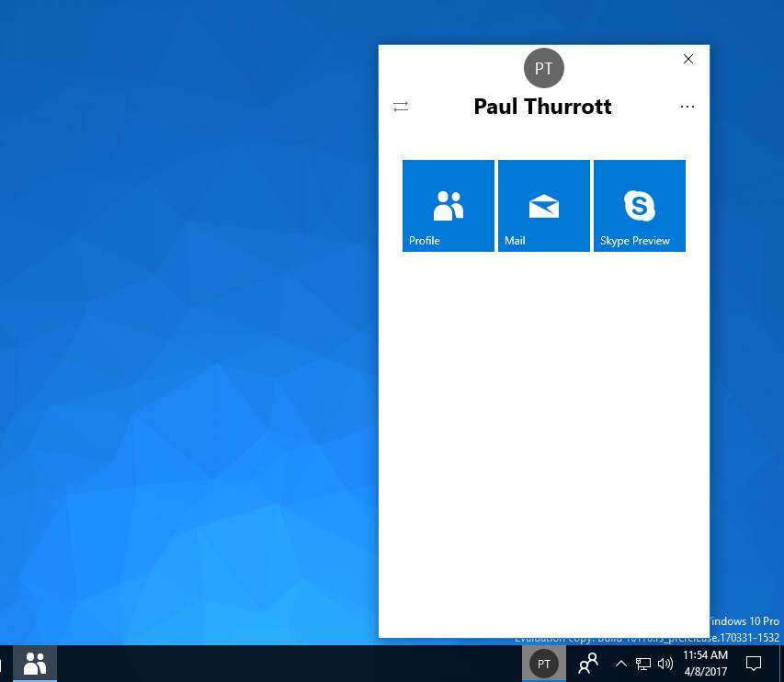Click the envelope icon in the Mail tile

point(544,206)
